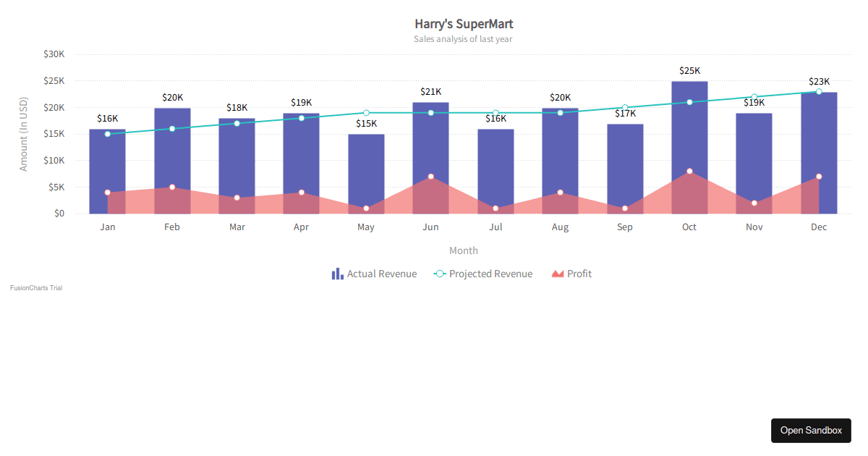
Task: Click the chart title "Harry's SuperMart"
Action: click(x=464, y=24)
